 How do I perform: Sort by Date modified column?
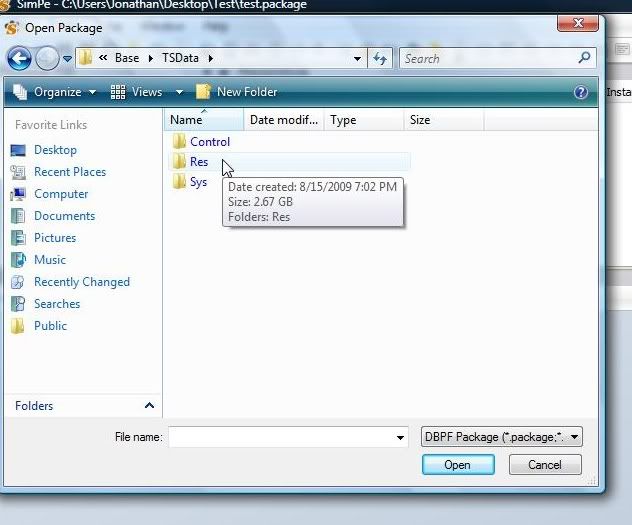click(283, 120)
